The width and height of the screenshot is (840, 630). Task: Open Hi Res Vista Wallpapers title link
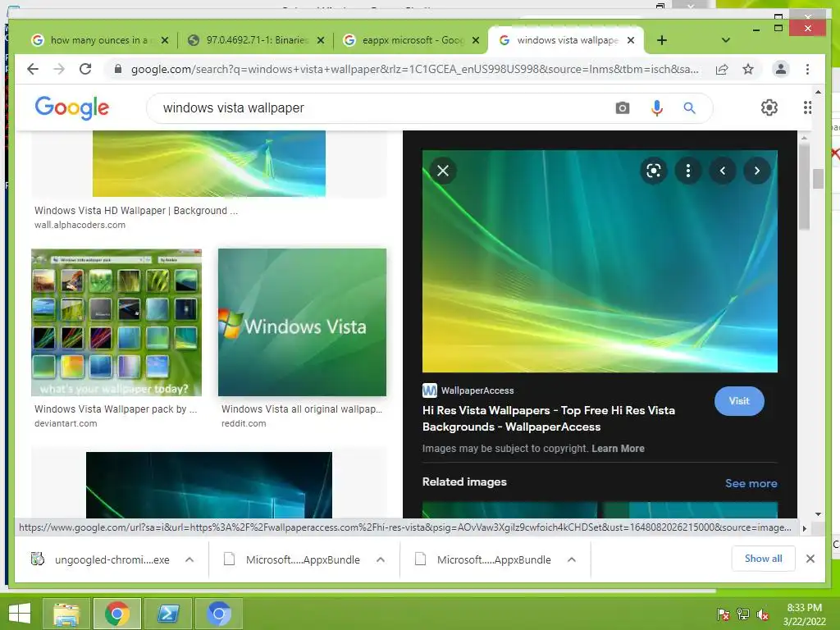coord(548,418)
